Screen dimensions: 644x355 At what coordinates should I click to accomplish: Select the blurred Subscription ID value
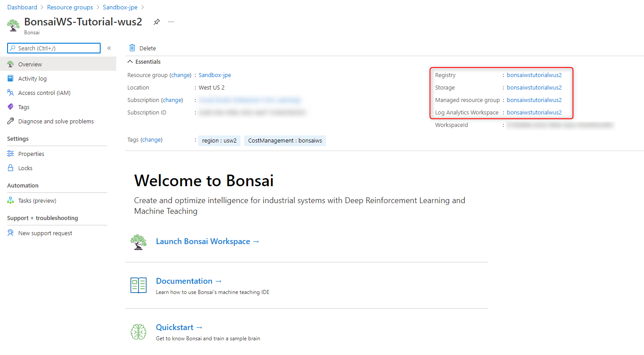(x=253, y=113)
